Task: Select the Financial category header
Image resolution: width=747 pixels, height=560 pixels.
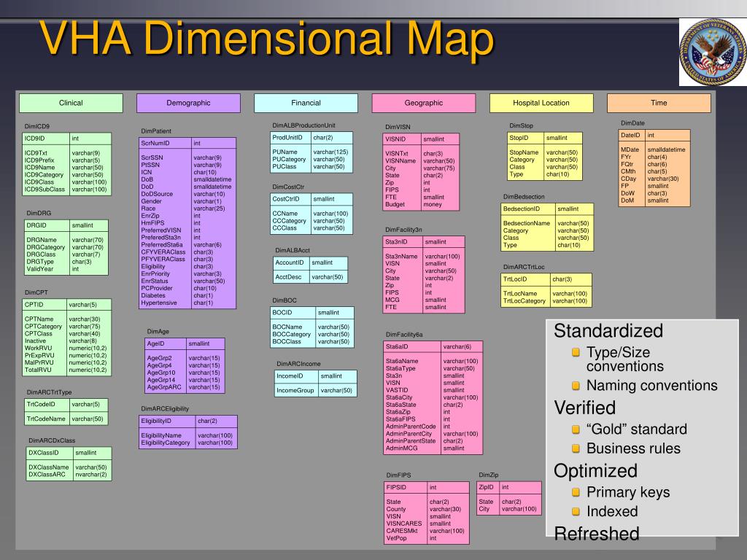Action: coord(306,103)
